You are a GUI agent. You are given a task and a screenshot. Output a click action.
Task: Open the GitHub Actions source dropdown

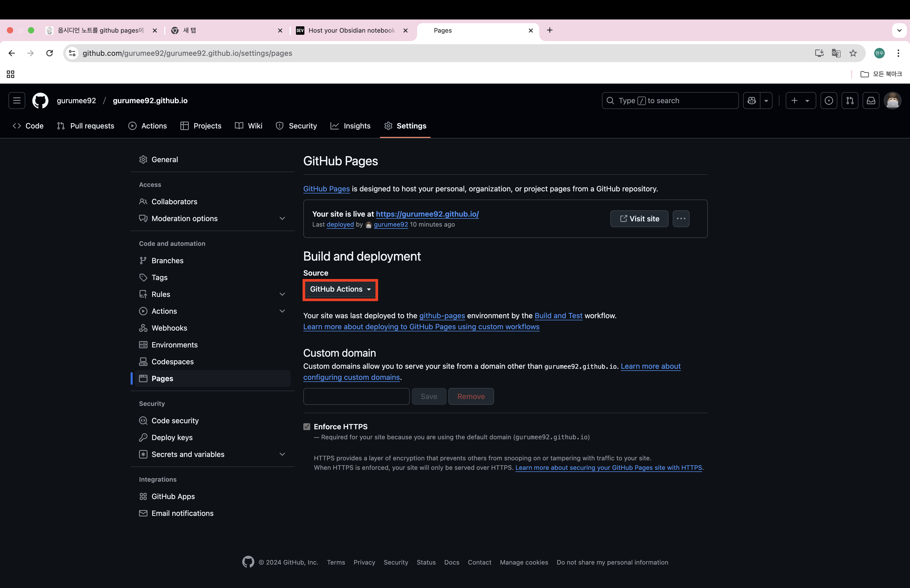click(x=340, y=290)
